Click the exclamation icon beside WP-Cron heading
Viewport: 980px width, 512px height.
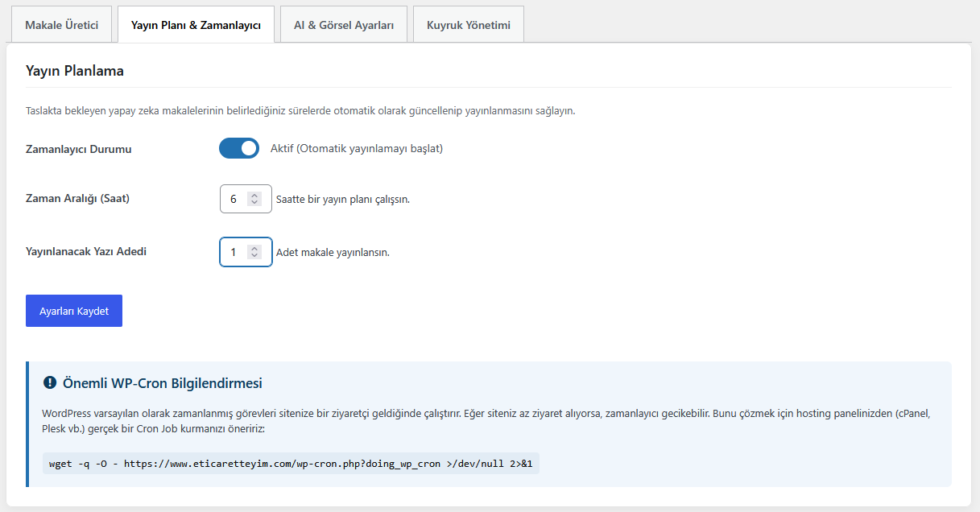click(50, 383)
